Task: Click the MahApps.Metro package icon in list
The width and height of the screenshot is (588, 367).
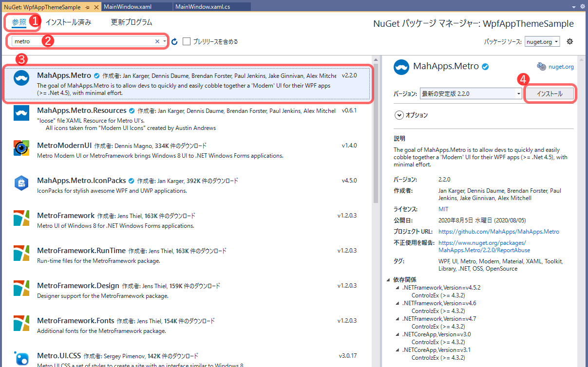Action: click(21, 78)
